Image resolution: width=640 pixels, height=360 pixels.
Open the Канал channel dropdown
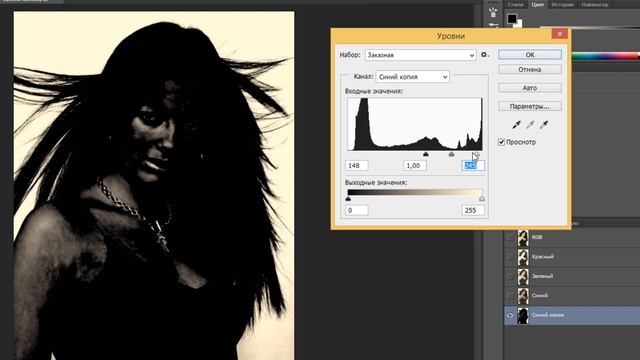click(412, 77)
